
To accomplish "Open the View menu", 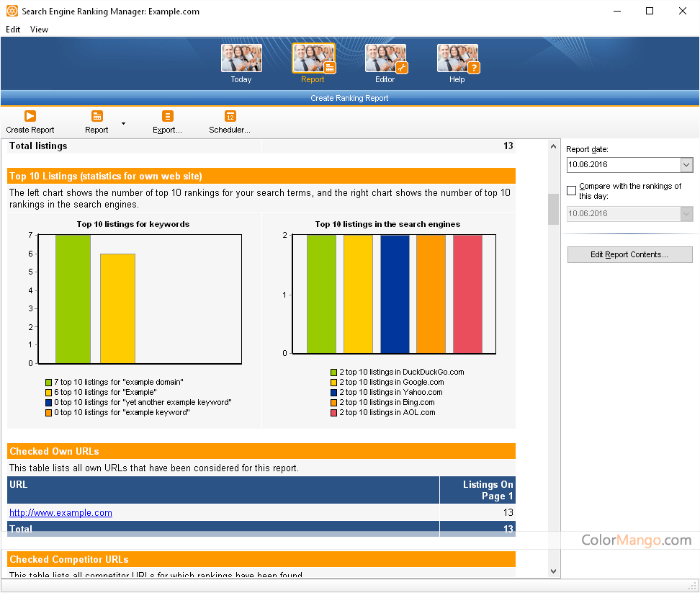I will [39, 30].
